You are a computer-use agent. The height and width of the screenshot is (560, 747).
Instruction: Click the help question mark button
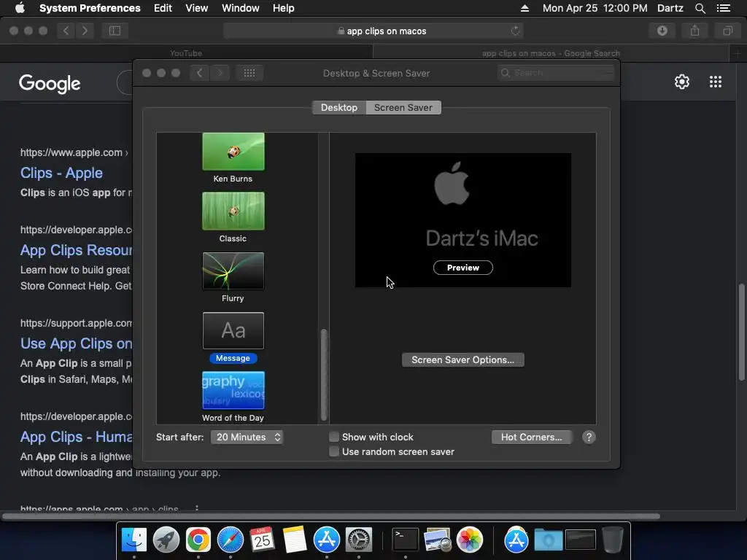pyautogui.click(x=589, y=437)
